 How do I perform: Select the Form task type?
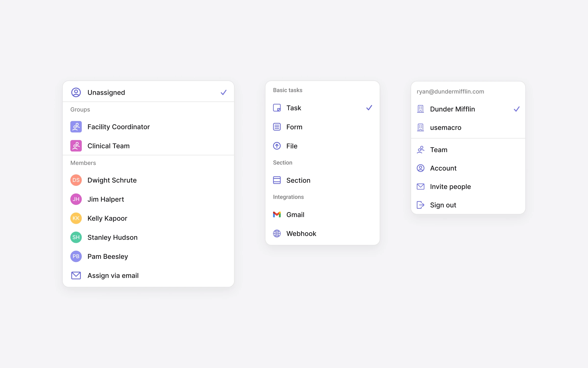tap(322, 127)
